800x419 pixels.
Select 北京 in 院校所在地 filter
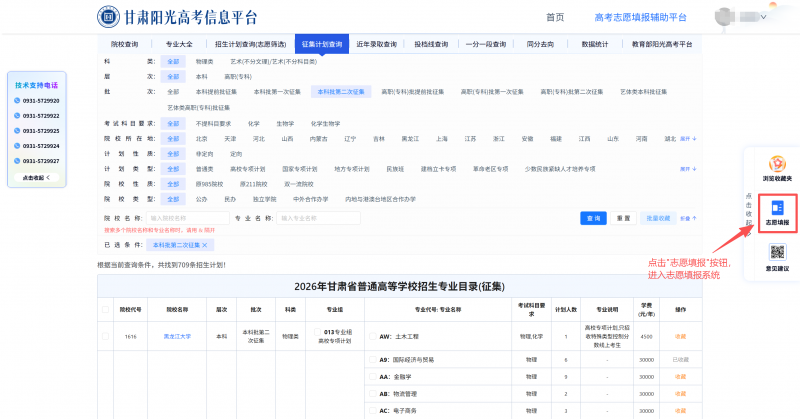[202, 139]
